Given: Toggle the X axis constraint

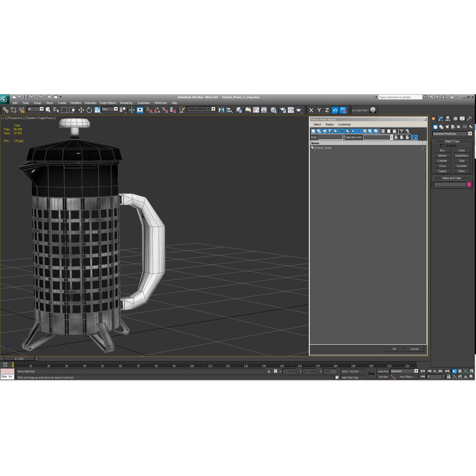Looking at the screenshot, I should 311,110.
